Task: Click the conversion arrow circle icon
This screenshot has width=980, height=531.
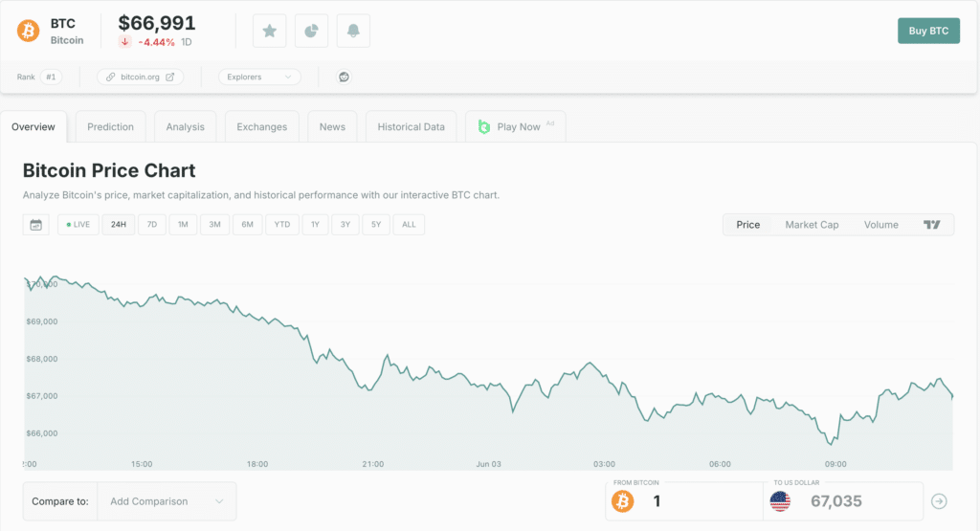Action: tap(939, 501)
